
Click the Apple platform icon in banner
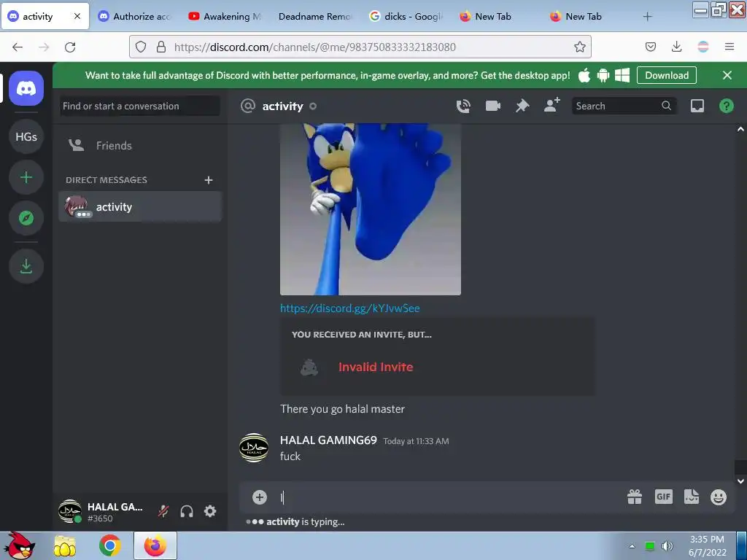(584, 75)
